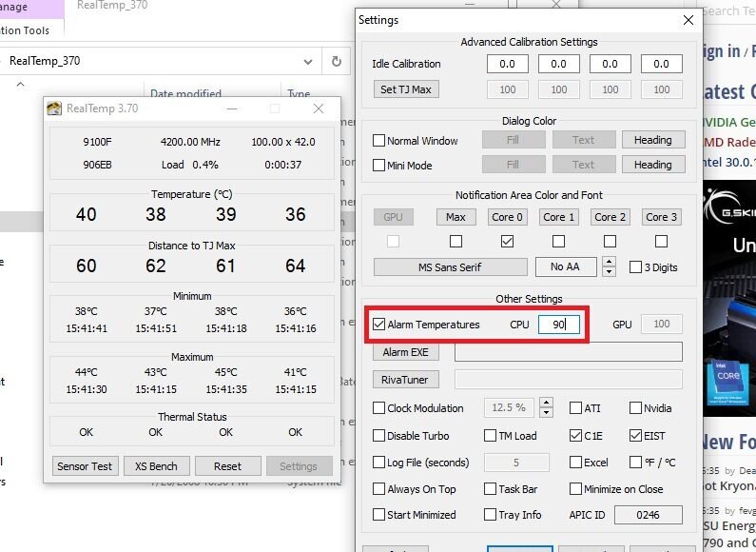This screenshot has height=552, width=756.
Task: Tick the checkbox under Core 1
Action: 558,241
